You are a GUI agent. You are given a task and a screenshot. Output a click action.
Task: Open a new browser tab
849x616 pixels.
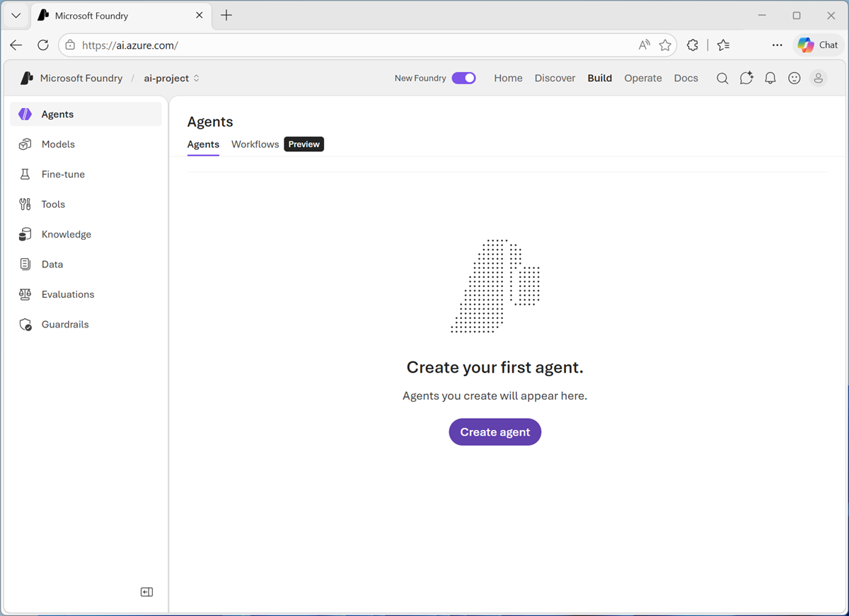click(x=226, y=16)
